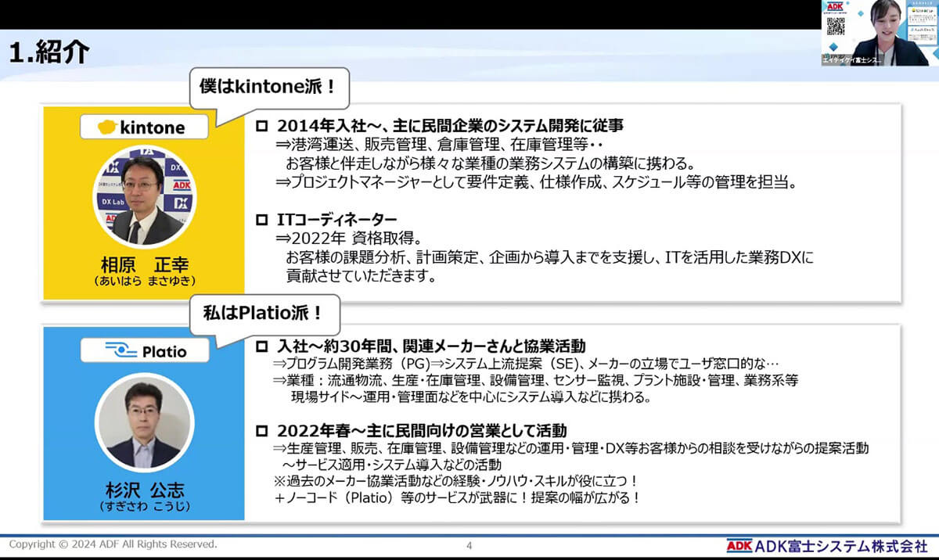Click the presenter name label on the webcam
Viewport: 939px width, 560px height.
(851, 60)
